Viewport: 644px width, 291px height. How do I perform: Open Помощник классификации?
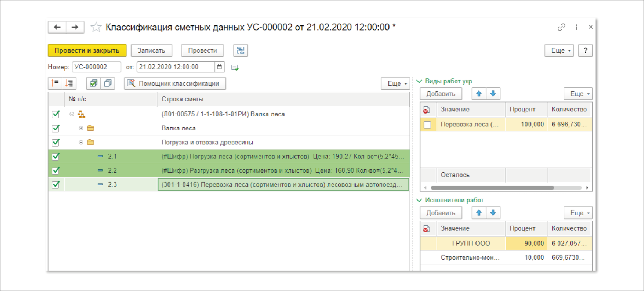tap(175, 83)
